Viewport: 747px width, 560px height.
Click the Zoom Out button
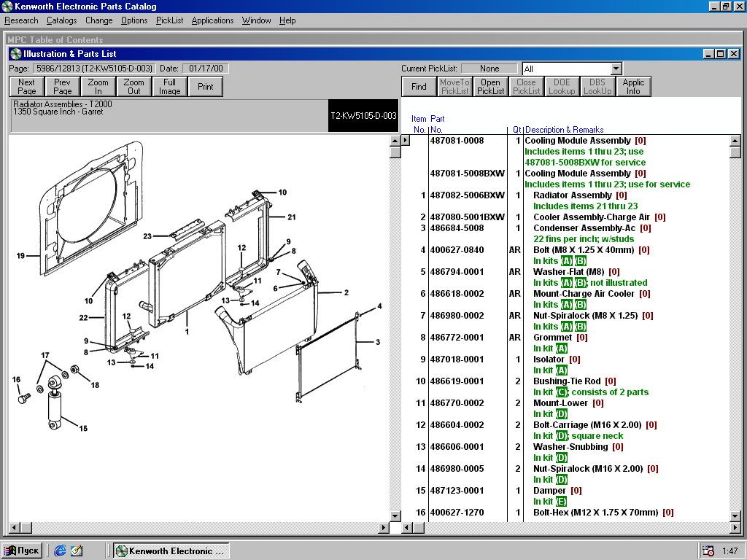pyautogui.click(x=134, y=87)
